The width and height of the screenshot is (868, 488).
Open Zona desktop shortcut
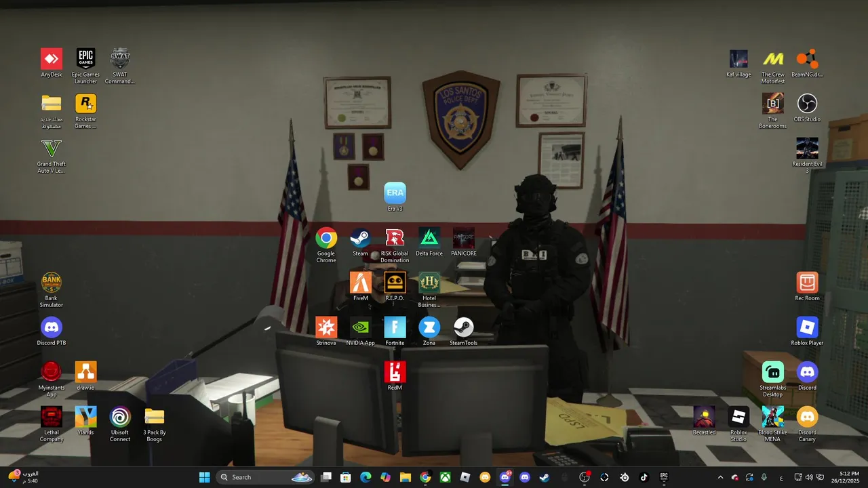point(429,331)
